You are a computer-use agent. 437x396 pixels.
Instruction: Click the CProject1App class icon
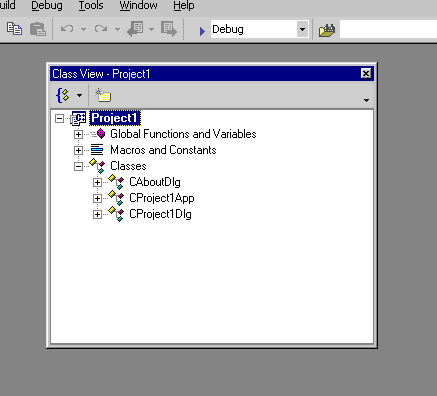point(116,198)
